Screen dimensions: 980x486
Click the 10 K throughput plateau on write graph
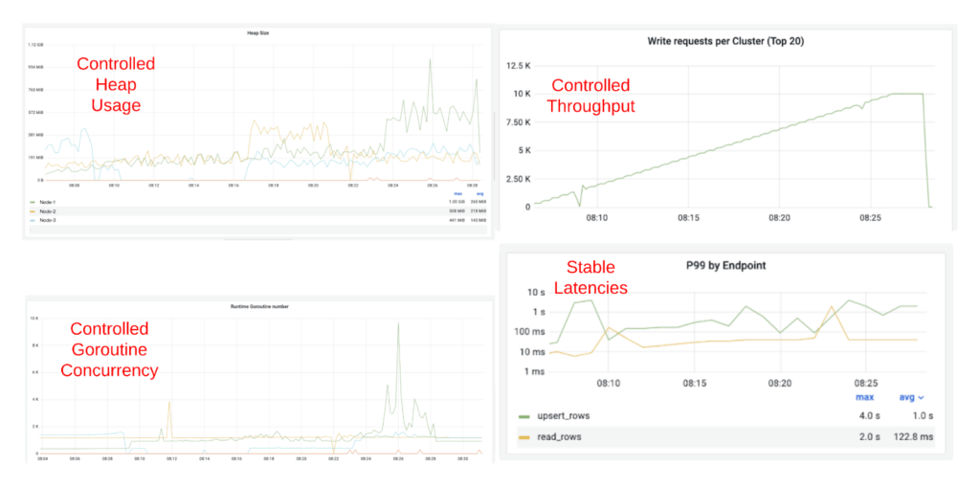[x=905, y=94]
